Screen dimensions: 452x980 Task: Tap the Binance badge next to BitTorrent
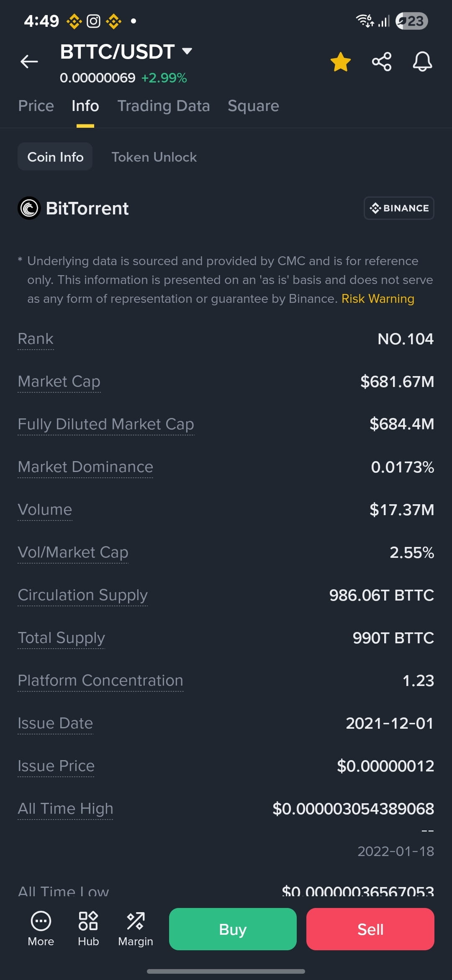399,208
